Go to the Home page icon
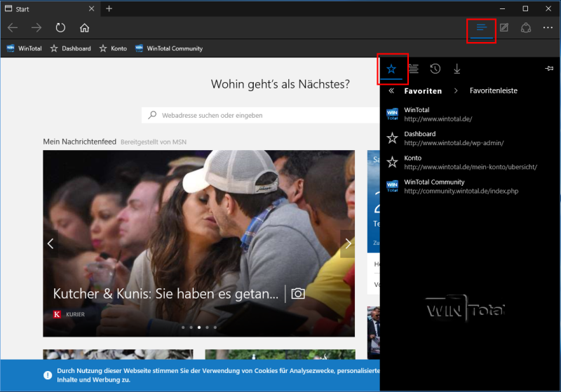Screen dimensions: 561x392 pyautogui.click(x=84, y=28)
